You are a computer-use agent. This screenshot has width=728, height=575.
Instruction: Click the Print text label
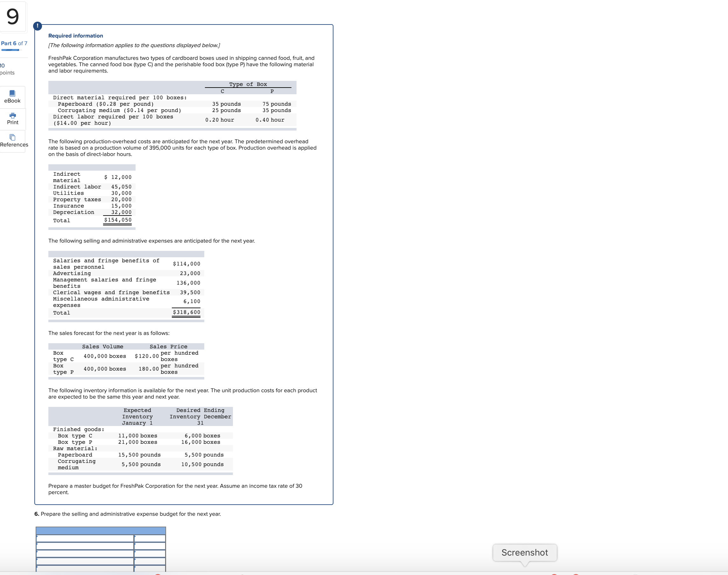(13, 122)
